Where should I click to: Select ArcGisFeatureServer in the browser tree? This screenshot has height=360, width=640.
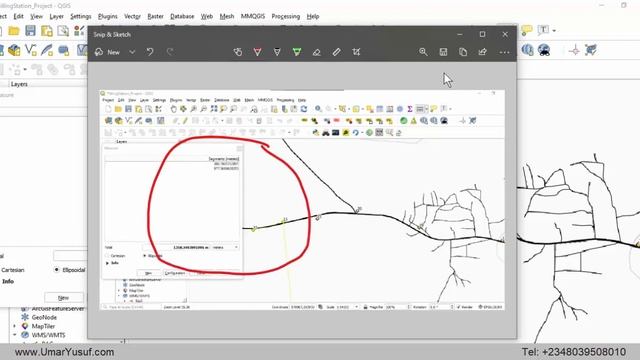click(58, 309)
